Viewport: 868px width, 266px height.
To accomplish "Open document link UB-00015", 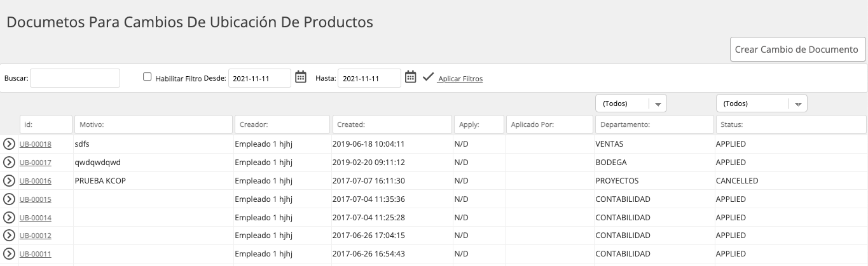I will point(36,199).
